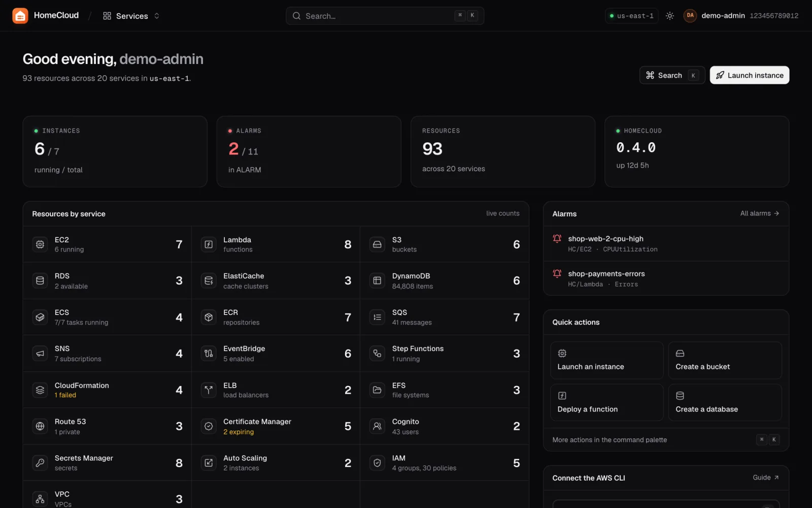This screenshot has height=508, width=812.
Task: Click the 4 groups, 30 policies text
Action: (424, 468)
